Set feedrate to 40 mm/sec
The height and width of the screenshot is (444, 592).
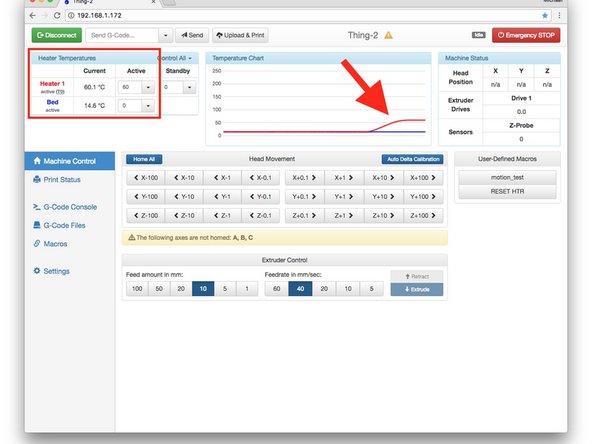point(300,289)
